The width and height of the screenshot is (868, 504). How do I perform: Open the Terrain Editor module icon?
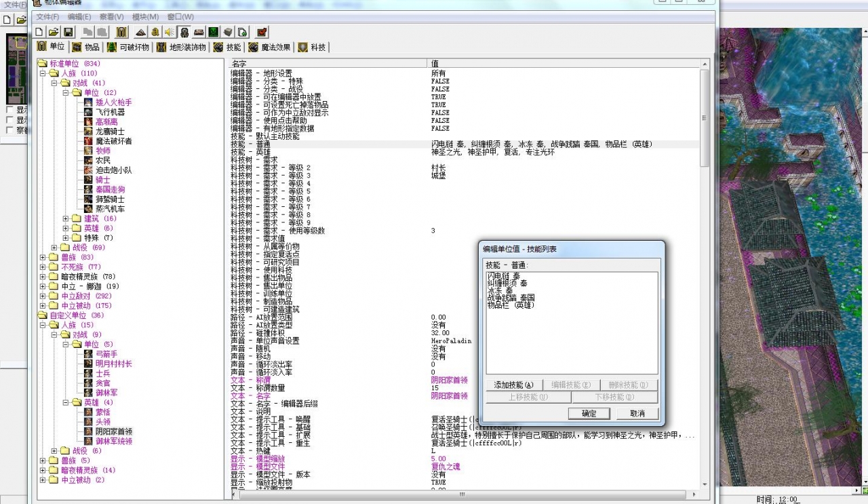141,32
